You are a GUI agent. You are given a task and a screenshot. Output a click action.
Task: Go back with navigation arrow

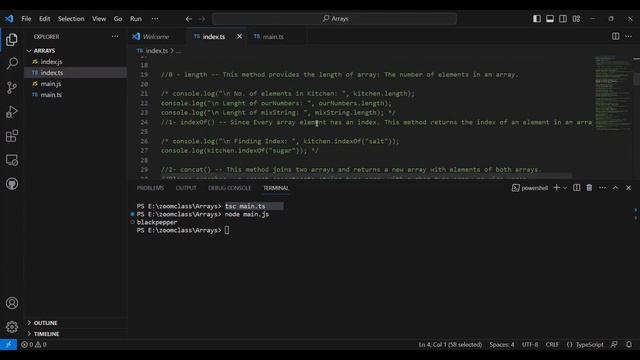pyautogui.click(x=189, y=19)
